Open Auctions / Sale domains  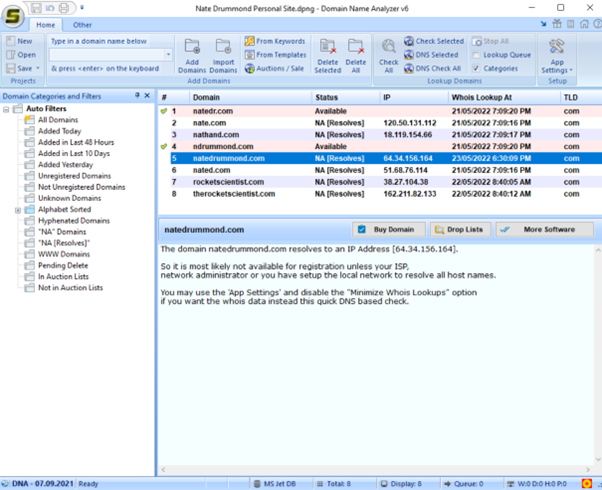coord(275,68)
